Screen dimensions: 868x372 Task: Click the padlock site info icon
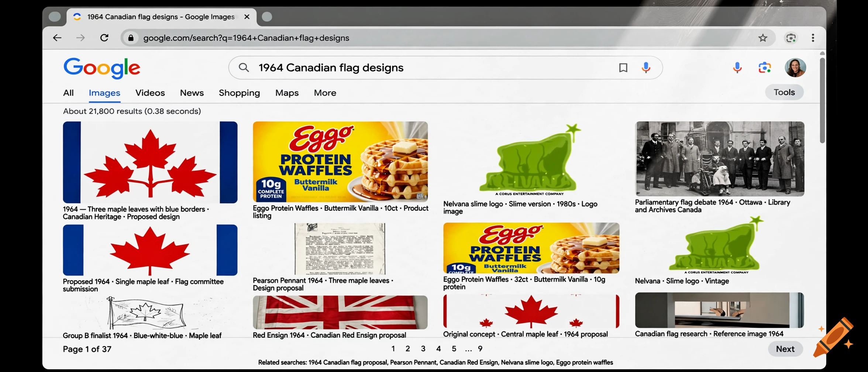[131, 38]
